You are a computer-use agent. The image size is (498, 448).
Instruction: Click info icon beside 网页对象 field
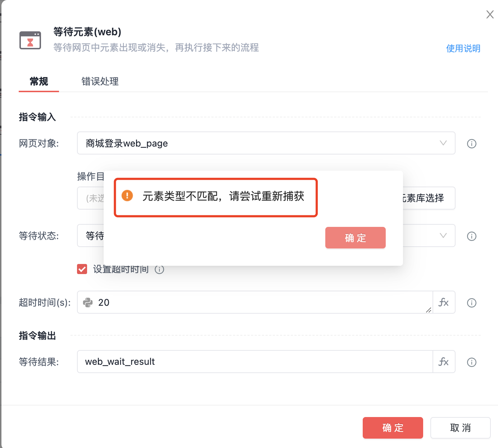(471, 144)
